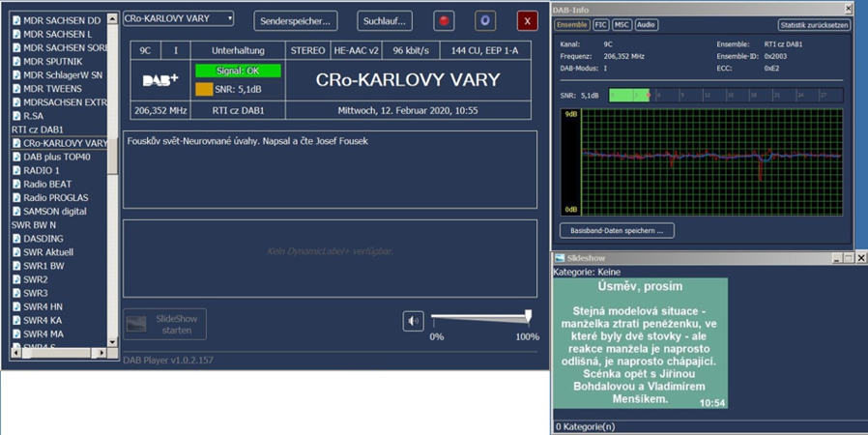Click the DAB+ logo
868x435 pixels.
(160, 80)
